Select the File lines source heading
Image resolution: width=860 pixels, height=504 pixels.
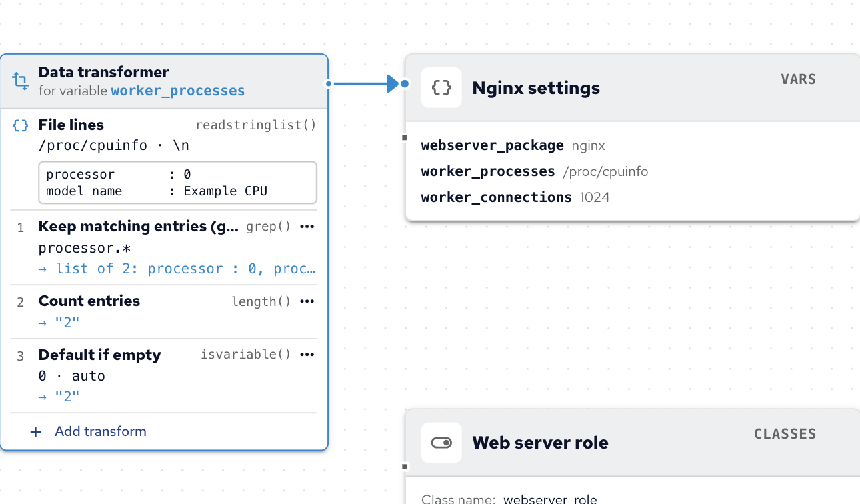click(x=71, y=125)
